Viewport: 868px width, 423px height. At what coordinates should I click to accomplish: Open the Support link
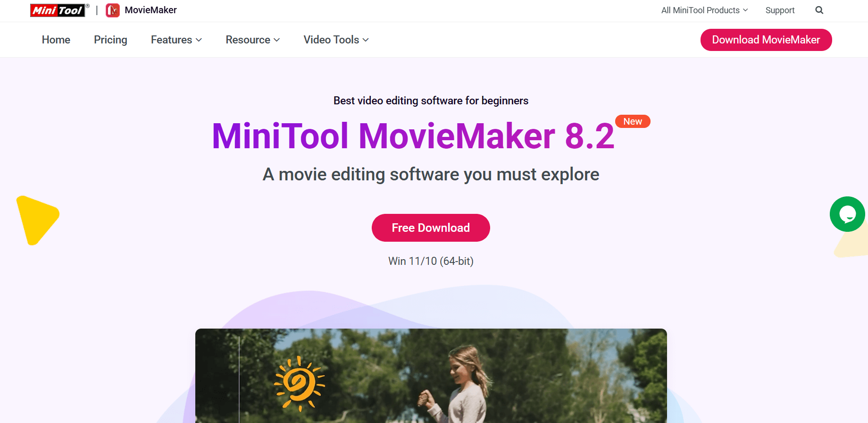(780, 10)
